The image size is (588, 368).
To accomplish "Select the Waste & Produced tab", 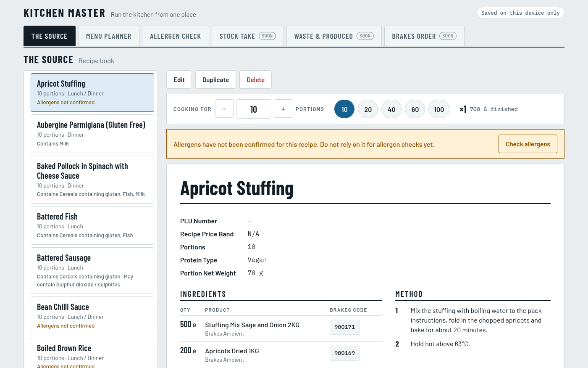I will (x=334, y=36).
